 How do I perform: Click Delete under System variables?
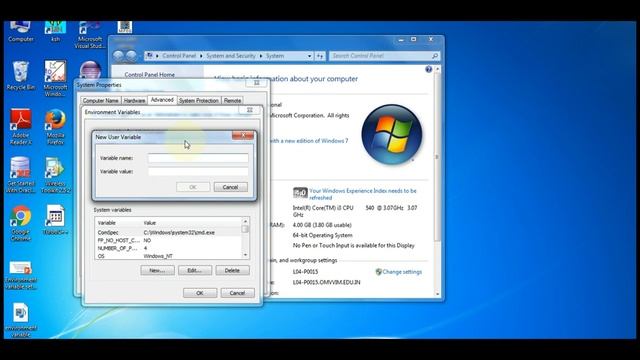(232, 270)
